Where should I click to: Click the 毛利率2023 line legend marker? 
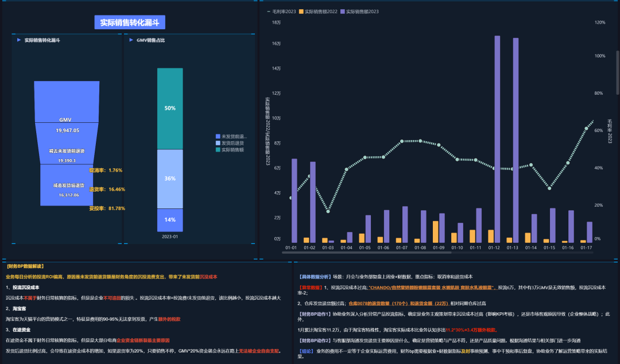coord(269,11)
